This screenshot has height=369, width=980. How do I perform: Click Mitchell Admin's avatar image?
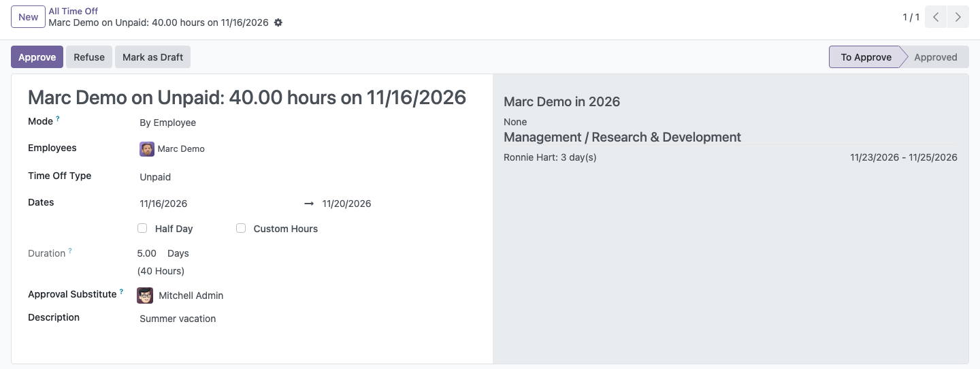(x=145, y=295)
